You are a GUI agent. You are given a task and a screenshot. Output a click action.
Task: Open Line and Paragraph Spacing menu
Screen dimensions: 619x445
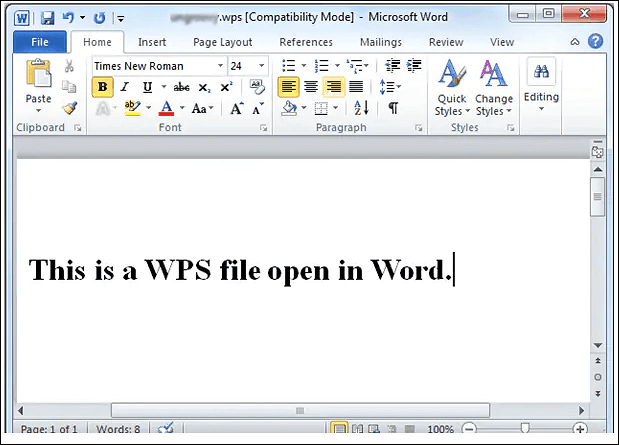point(390,87)
